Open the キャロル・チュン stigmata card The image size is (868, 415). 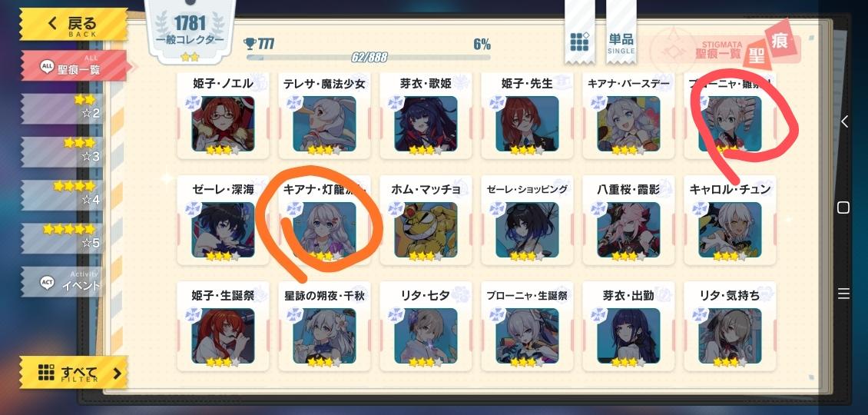point(730,221)
